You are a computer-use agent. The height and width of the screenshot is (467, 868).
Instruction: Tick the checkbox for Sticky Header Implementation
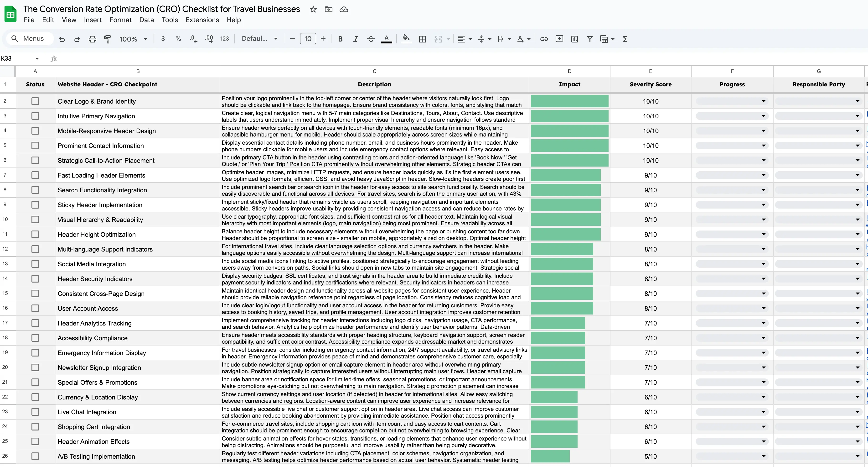pos(35,205)
